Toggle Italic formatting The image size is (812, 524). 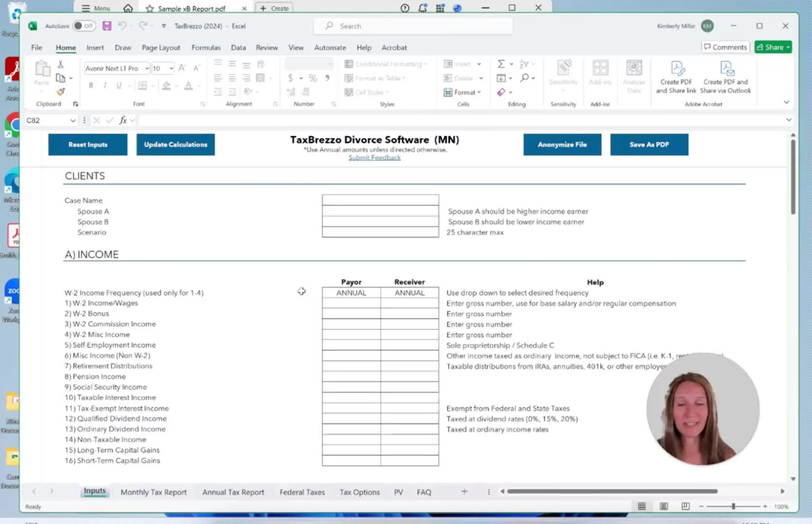pyautogui.click(x=105, y=85)
